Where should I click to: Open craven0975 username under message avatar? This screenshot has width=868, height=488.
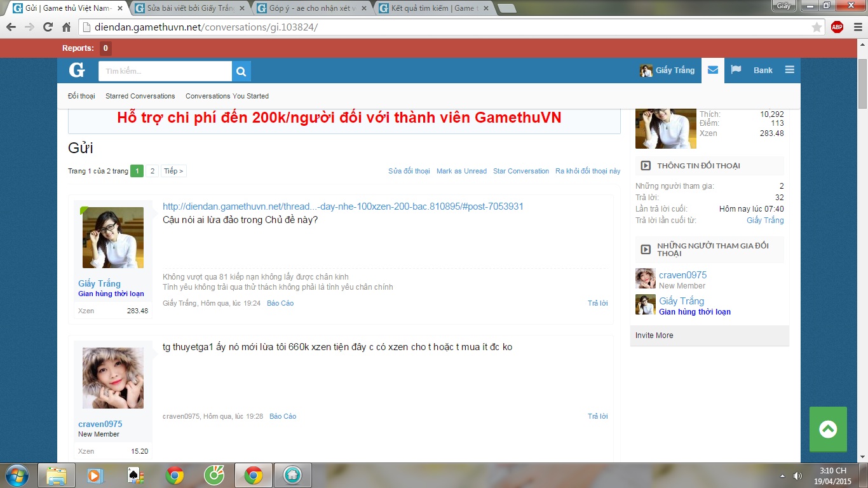coord(100,424)
